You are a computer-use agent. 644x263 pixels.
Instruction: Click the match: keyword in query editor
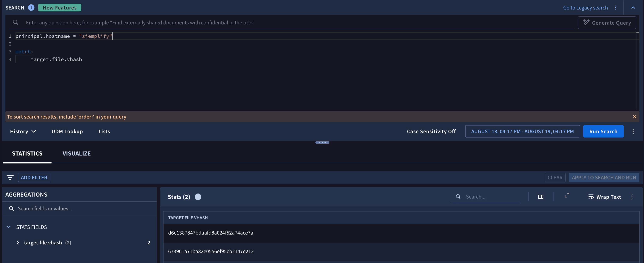pos(24,52)
